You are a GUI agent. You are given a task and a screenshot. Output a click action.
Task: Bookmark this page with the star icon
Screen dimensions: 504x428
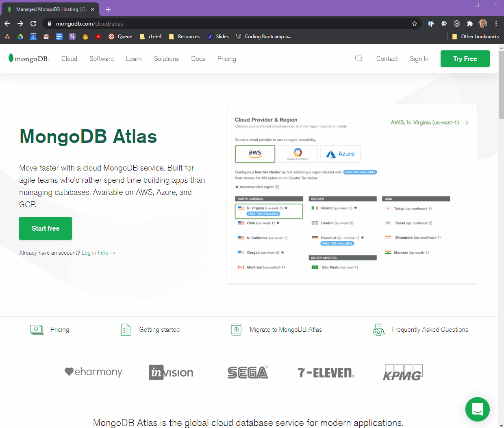(x=415, y=24)
